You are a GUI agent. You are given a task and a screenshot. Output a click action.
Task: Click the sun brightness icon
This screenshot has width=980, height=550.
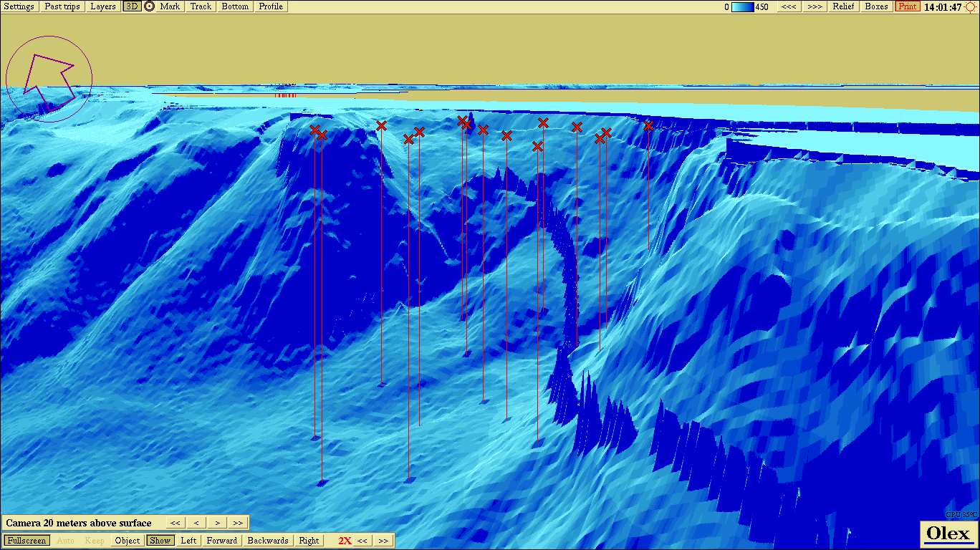coord(971,7)
